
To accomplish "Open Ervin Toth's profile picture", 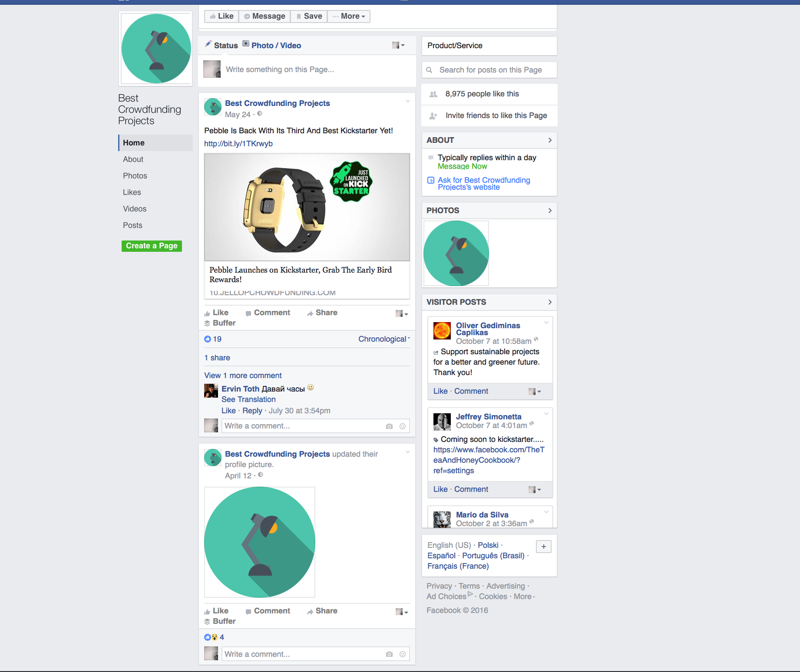I will pyautogui.click(x=211, y=391).
